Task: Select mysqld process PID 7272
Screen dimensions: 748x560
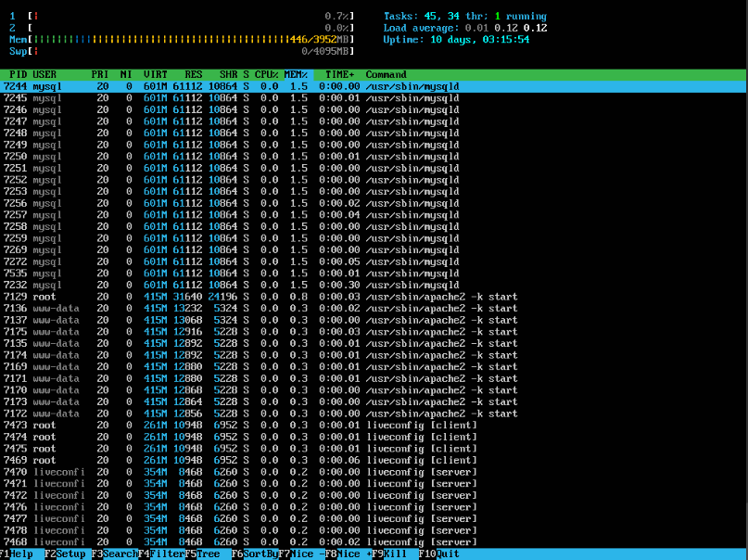Action: [374, 261]
